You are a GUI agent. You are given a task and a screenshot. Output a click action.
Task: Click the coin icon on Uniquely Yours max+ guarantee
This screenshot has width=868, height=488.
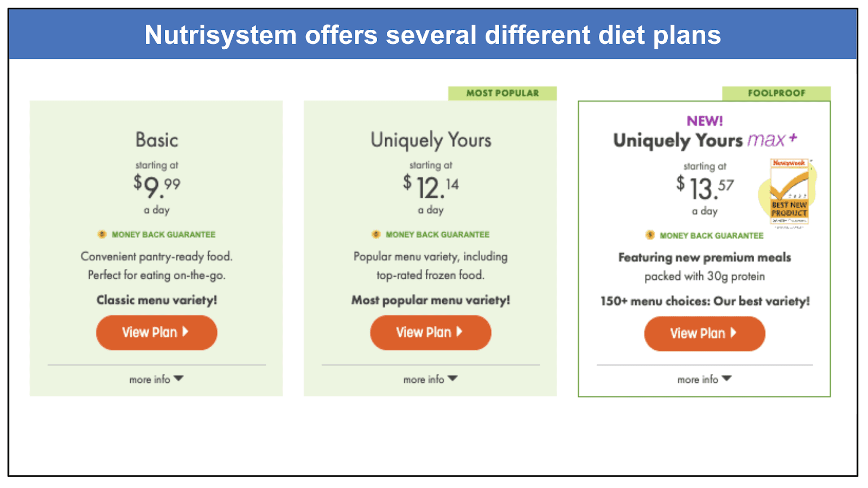tap(649, 235)
